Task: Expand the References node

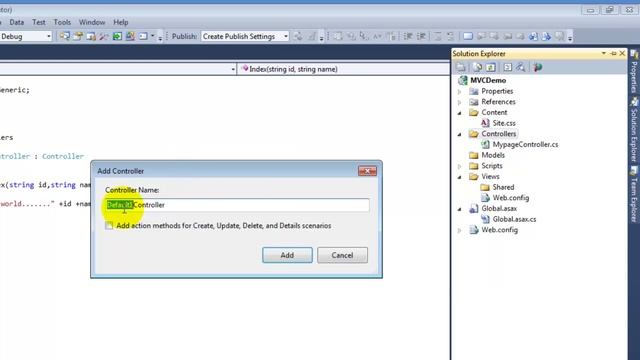Action: pyautogui.click(x=460, y=102)
